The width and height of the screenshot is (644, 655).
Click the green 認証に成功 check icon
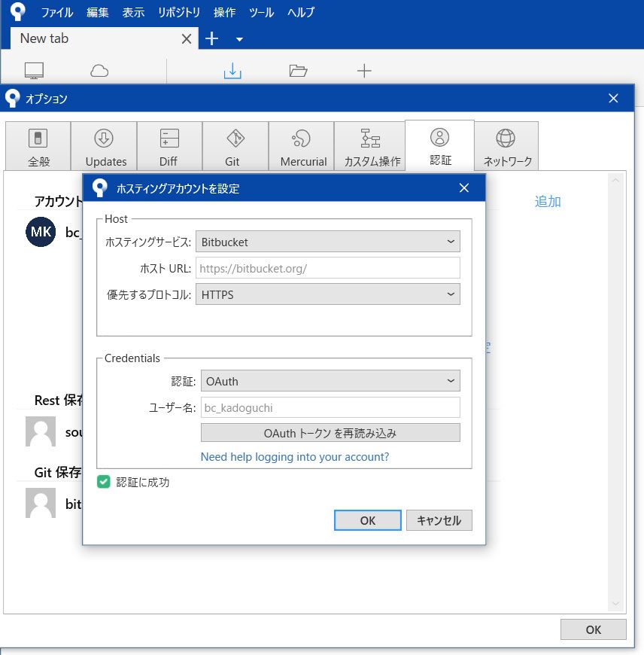tap(104, 482)
